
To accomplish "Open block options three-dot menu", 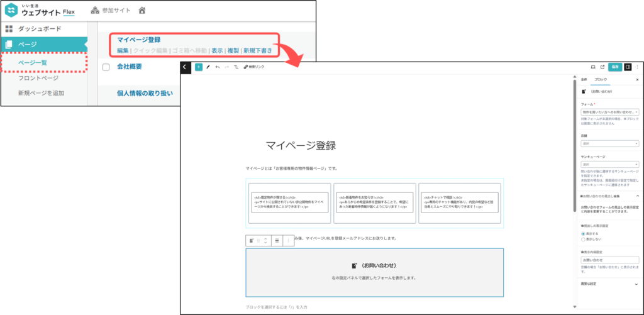I will (x=289, y=240).
